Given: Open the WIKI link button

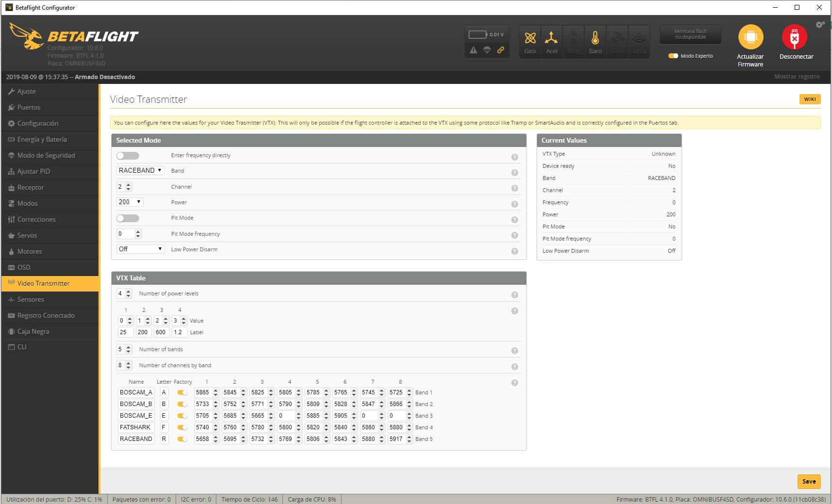Looking at the screenshot, I should click(x=810, y=99).
